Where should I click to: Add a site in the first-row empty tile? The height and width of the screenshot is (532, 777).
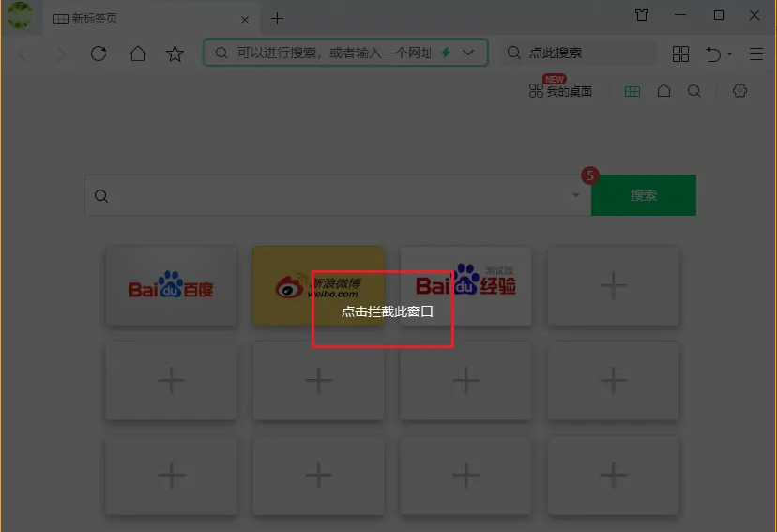point(613,286)
